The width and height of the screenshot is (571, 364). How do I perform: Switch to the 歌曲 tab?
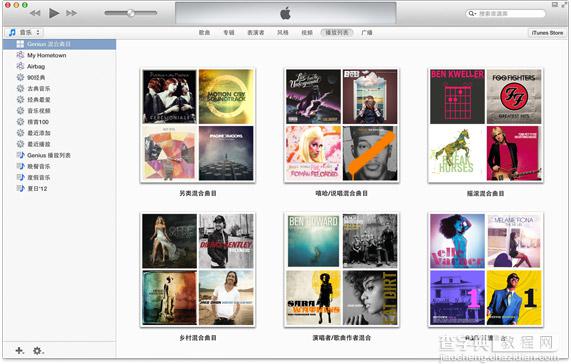pyautogui.click(x=204, y=32)
